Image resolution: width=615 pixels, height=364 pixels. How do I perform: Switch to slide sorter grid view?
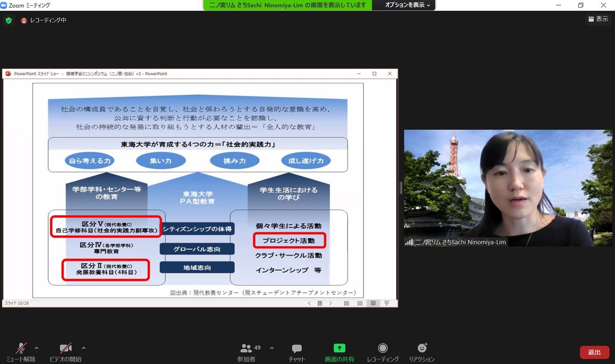tap(359, 303)
